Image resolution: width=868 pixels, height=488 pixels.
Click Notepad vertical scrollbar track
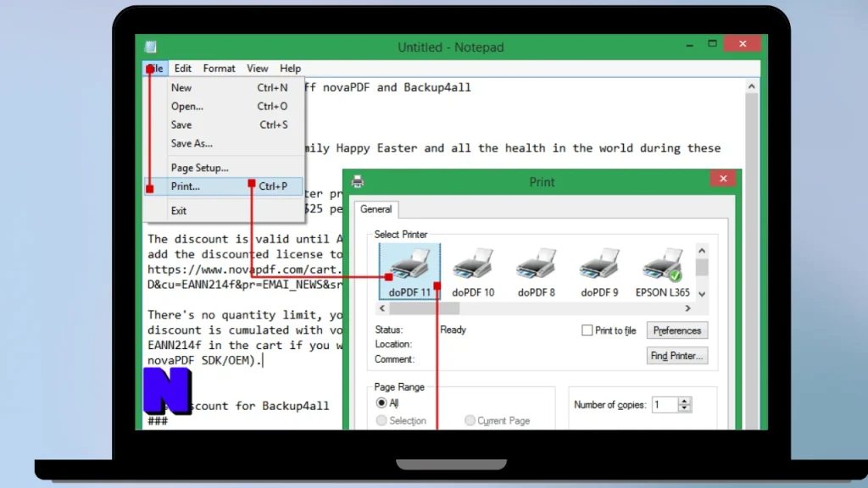point(751,260)
